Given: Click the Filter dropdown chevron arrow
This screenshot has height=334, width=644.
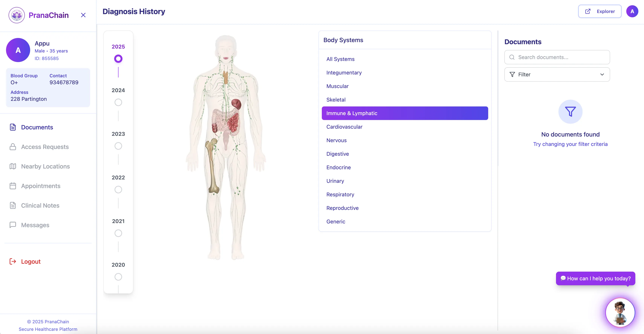Looking at the screenshot, I should pyautogui.click(x=602, y=74).
